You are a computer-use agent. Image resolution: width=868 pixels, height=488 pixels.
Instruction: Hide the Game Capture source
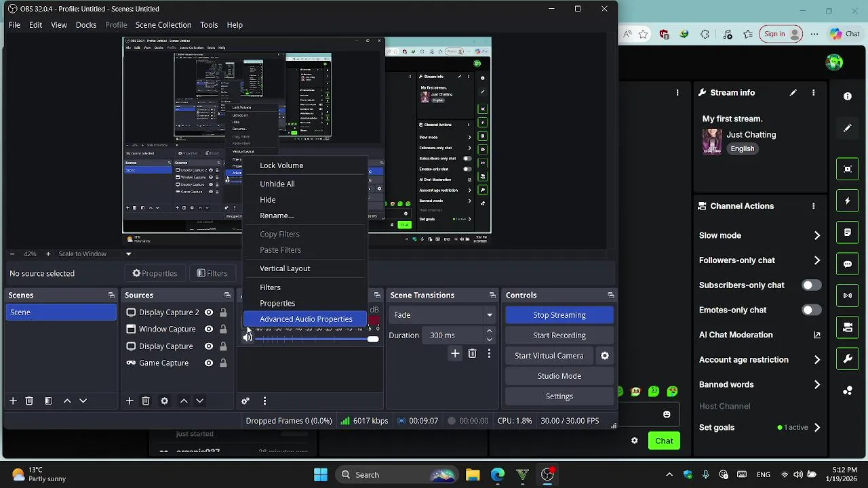tap(209, 363)
